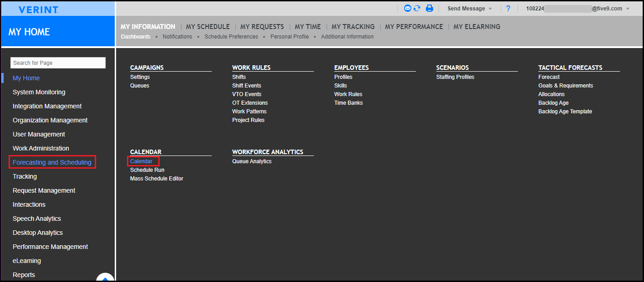Screen dimensions: 644x282
Task: Open Schedule Run link
Action: pos(147,170)
